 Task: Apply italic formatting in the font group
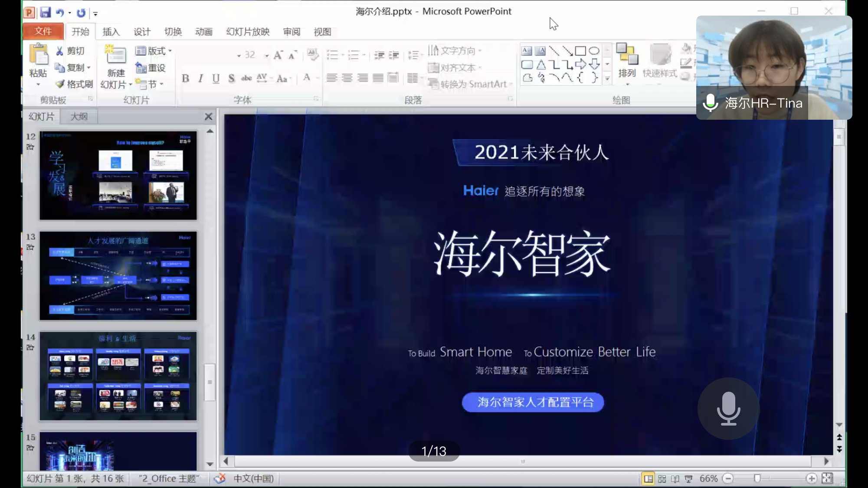click(x=201, y=79)
